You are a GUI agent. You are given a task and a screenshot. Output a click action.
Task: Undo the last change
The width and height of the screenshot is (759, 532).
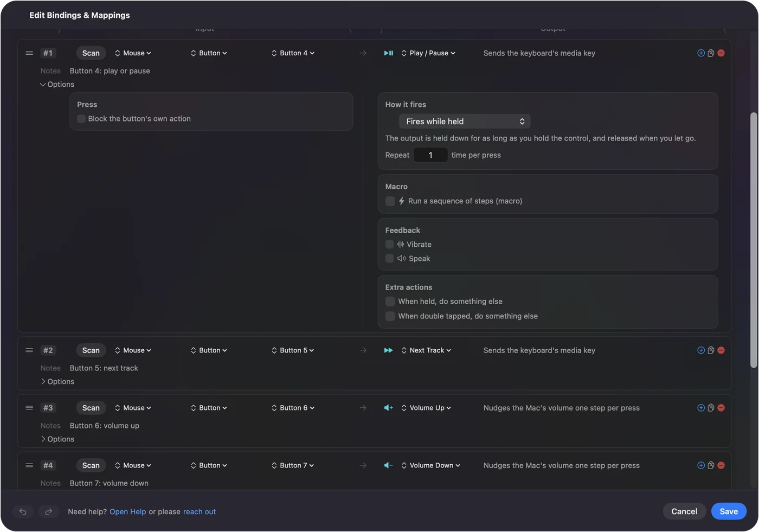click(x=23, y=511)
